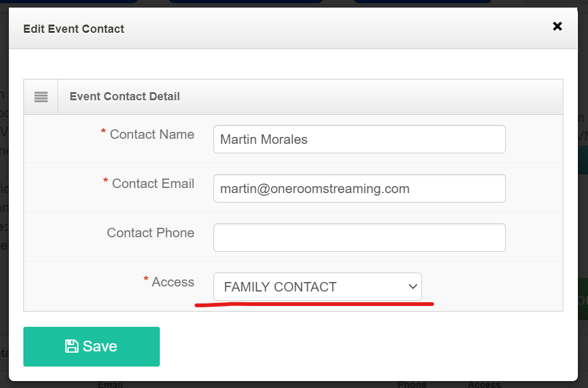
Task: Click the Access column header at bottom
Action: [484, 384]
